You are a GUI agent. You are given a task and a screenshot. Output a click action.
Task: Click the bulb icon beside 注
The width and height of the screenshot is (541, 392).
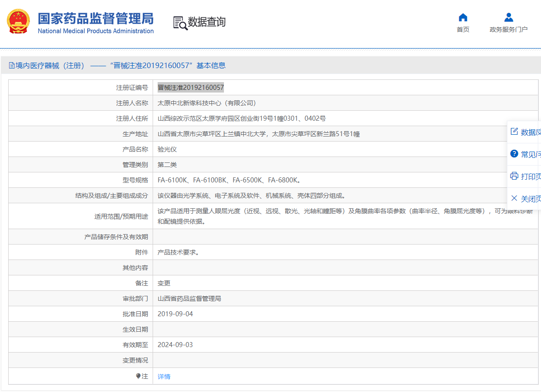[x=138, y=376]
